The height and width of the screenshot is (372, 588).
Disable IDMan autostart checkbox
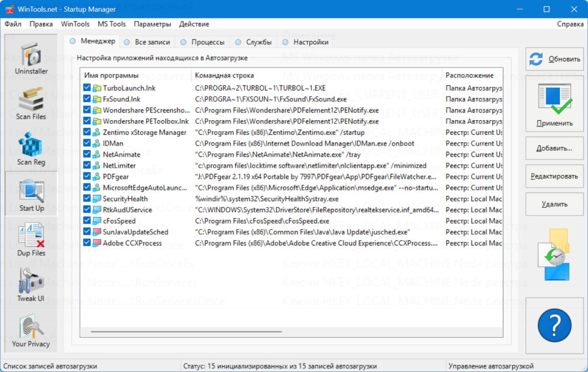87,143
